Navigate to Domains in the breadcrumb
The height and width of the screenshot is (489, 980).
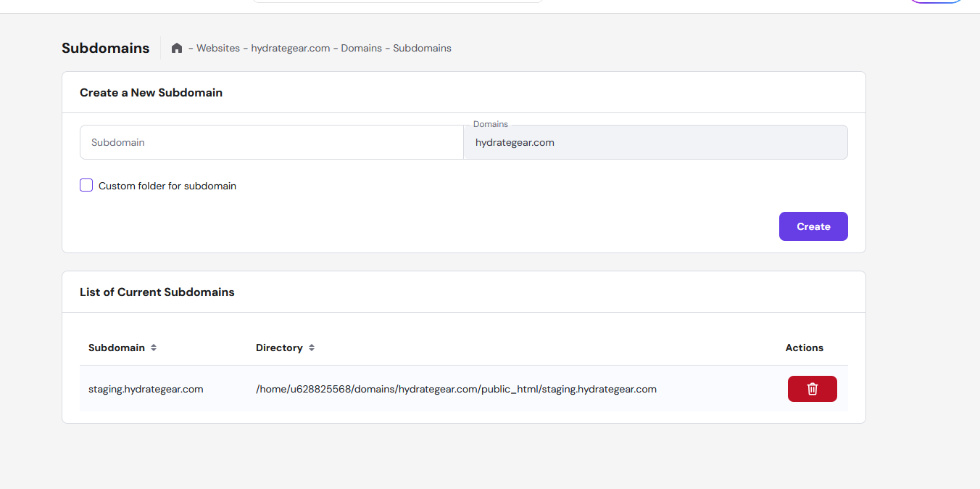pyautogui.click(x=361, y=49)
